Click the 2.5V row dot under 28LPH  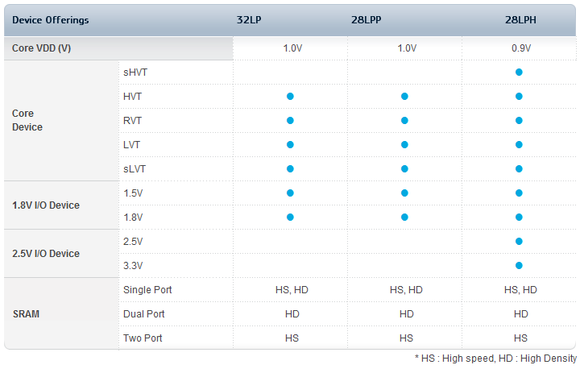519,241
